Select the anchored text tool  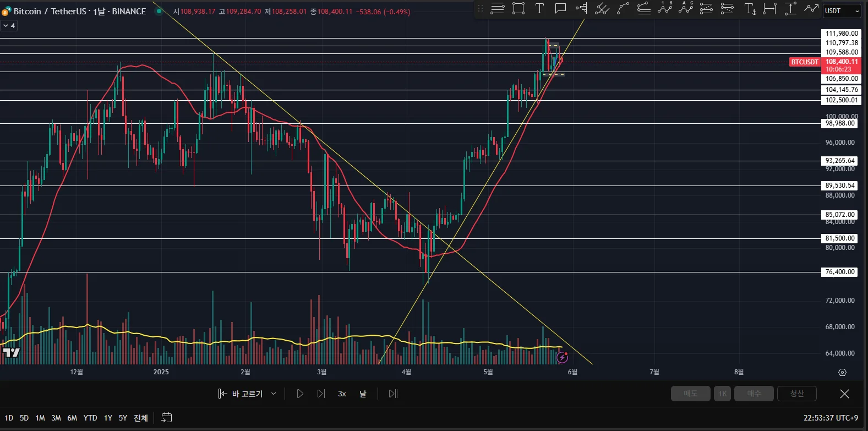pos(750,8)
